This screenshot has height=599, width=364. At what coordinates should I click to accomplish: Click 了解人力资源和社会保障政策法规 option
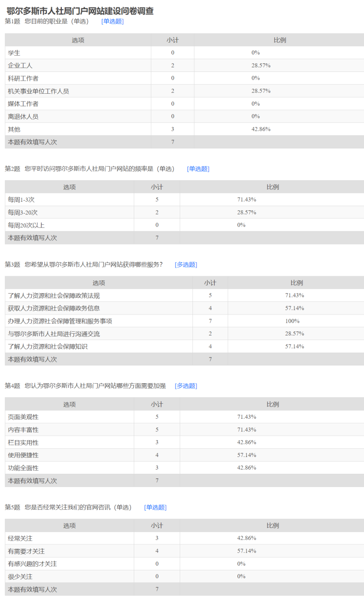coord(54,295)
